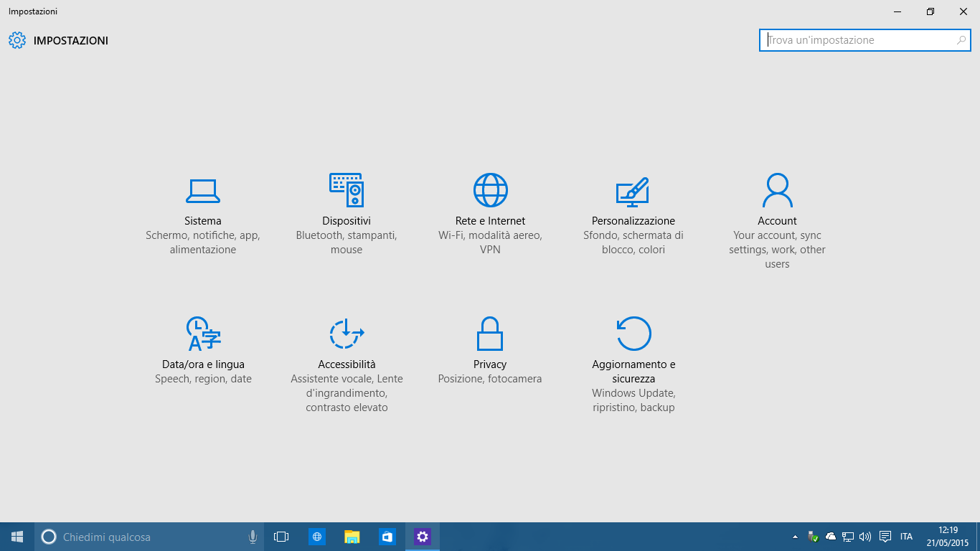Screen dimensions: 980x551
Task: Click the 'Chiedimi qualcosa' taskbar search box
Action: click(x=149, y=537)
